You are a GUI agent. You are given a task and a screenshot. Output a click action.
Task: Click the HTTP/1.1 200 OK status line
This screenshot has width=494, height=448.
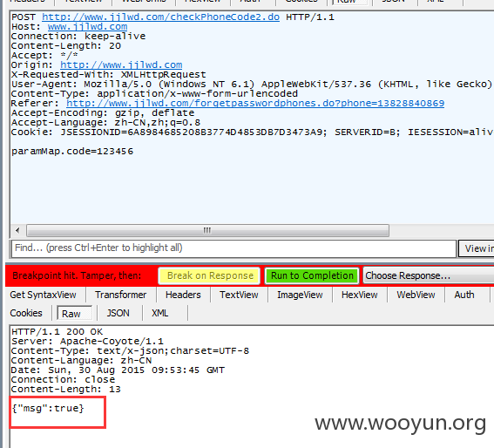tap(57, 332)
